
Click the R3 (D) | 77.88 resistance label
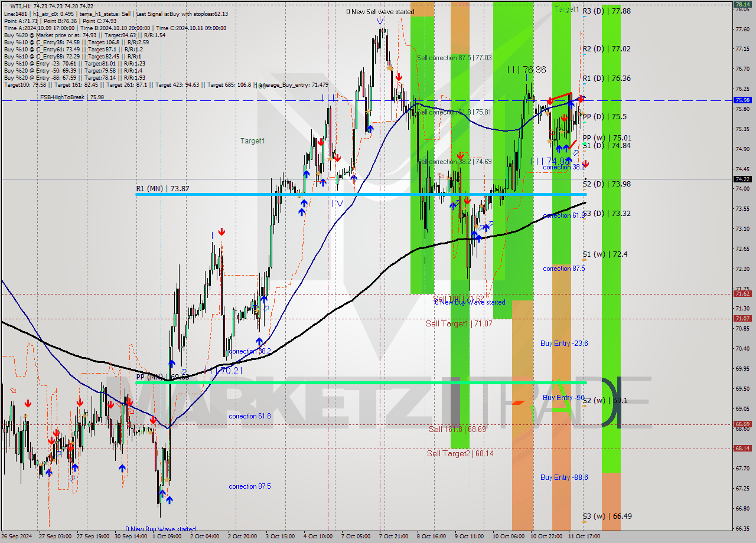pos(606,11)
